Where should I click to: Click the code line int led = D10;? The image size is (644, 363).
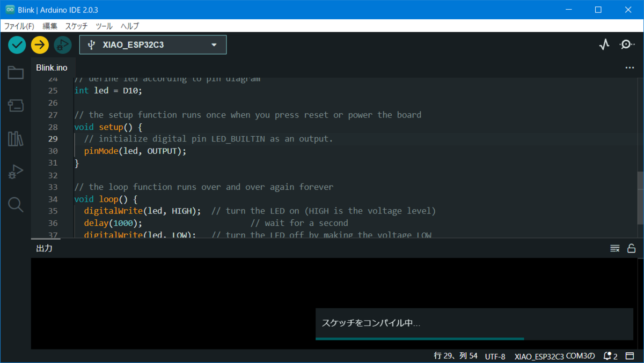(x=108, y=91)
